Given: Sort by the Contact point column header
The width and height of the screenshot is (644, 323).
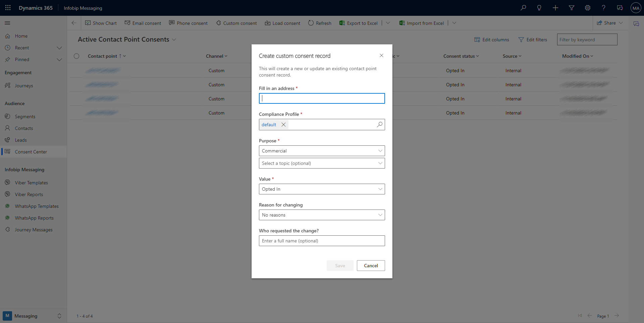Looking at the screenshot, I should tap(107, 56).
